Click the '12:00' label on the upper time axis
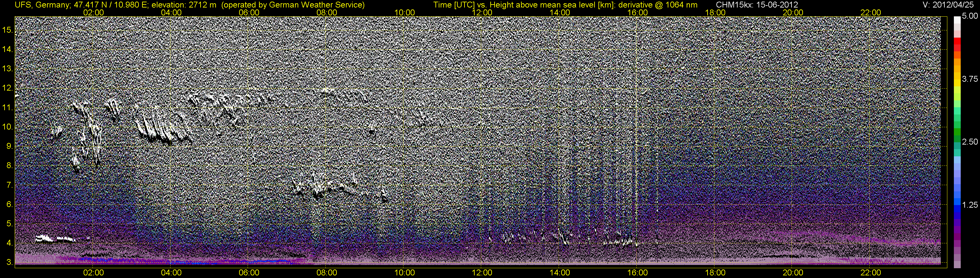 click(x=482, y=12)
